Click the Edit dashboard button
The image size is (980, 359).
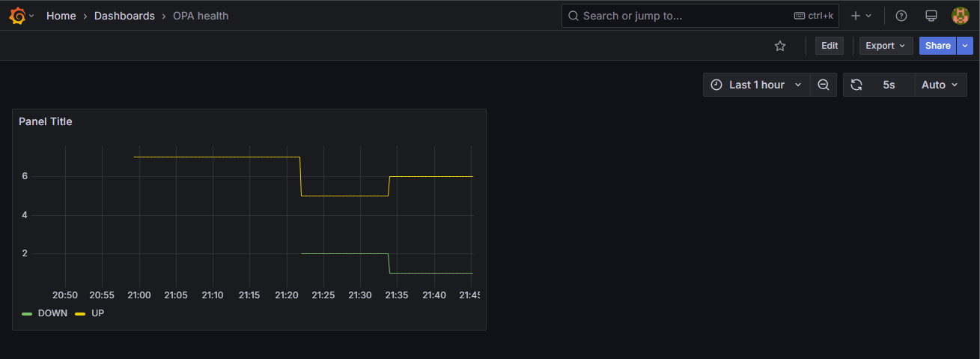pos(830,46)
